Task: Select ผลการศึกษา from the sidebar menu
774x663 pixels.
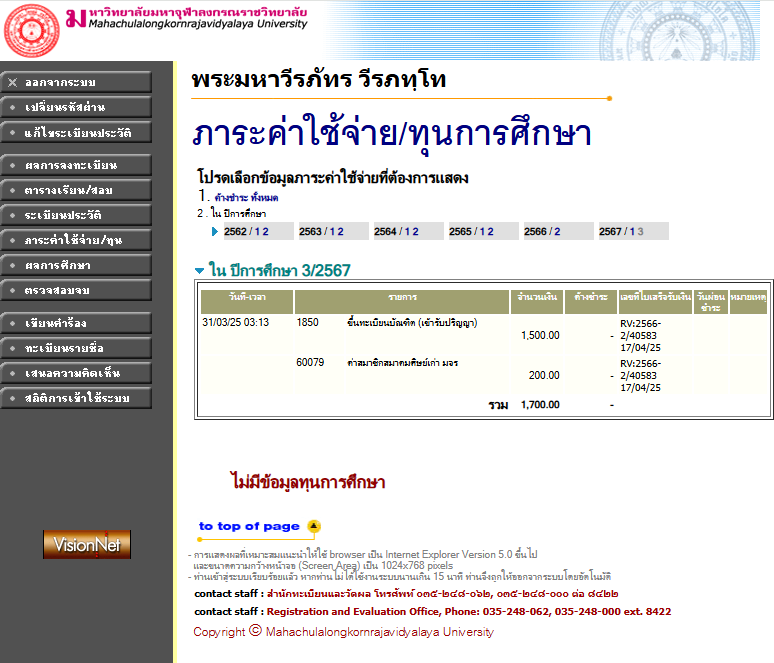Action: [x=76, y=265]
